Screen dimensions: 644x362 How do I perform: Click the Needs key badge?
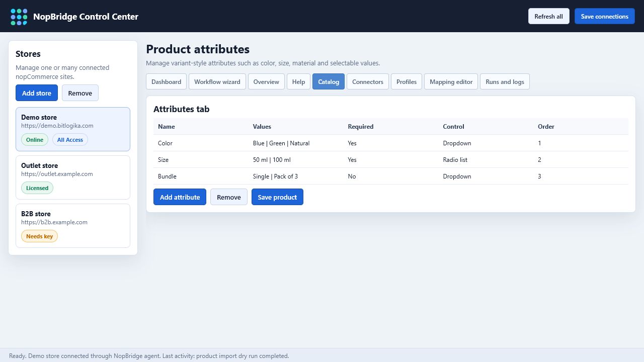click(39, 236)
